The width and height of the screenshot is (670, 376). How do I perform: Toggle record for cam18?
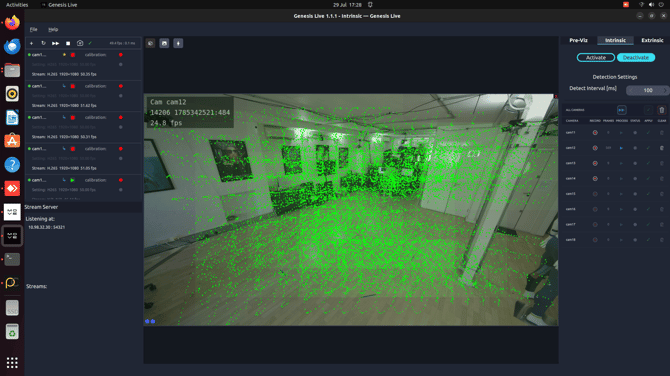(595, 240)
